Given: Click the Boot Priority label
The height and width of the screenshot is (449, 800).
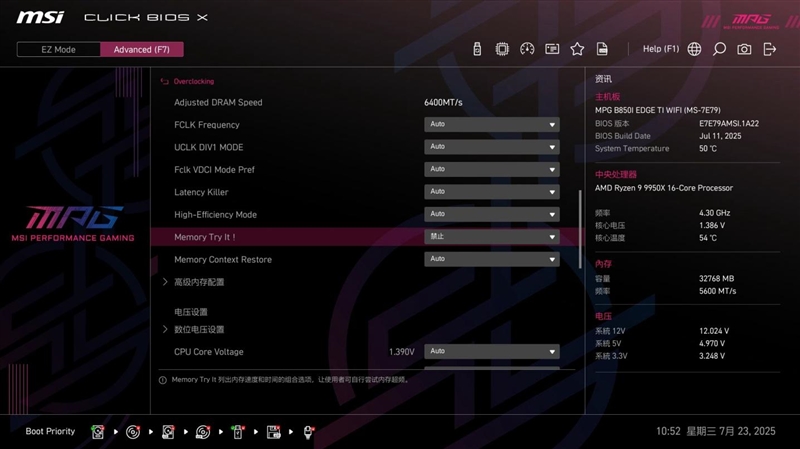Looking at the screenshot, I should pos(50,432).
